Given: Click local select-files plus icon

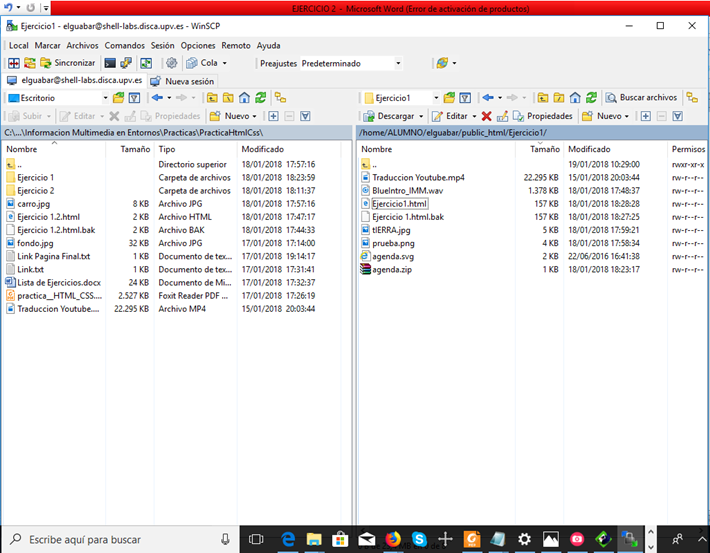Looking at the screenshot, I should pos(273,116).
